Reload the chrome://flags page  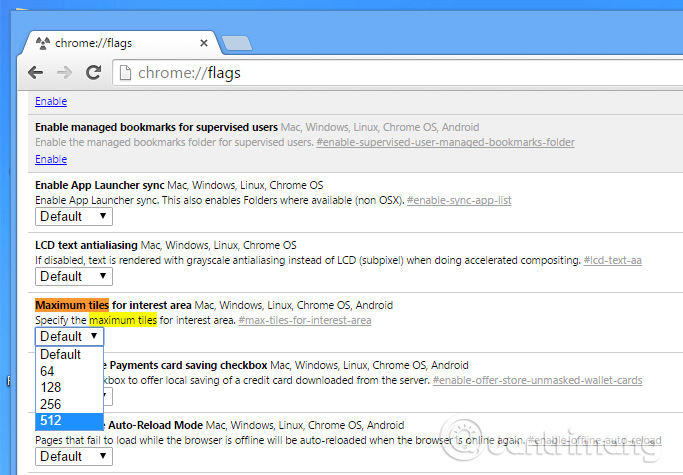93,72
